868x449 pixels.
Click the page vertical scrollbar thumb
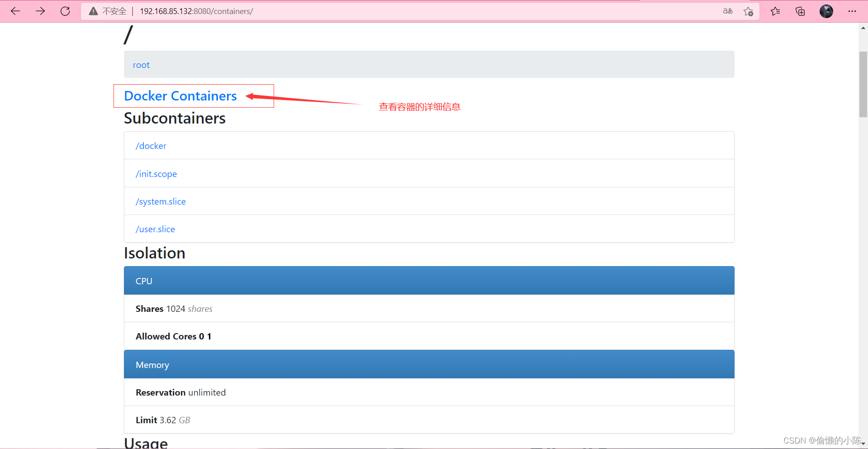(x=863, y=85)
